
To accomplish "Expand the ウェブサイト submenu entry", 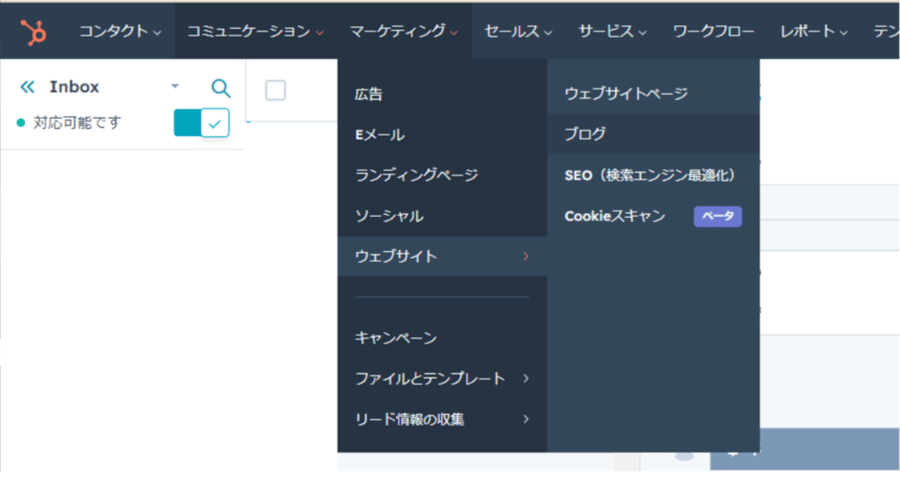I will (x=442, y=257).
